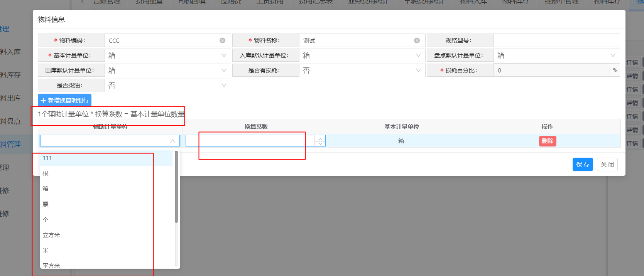Open the 是否柴油 dropdown
Screen dimensions: 644x276
tap(167, 86)
